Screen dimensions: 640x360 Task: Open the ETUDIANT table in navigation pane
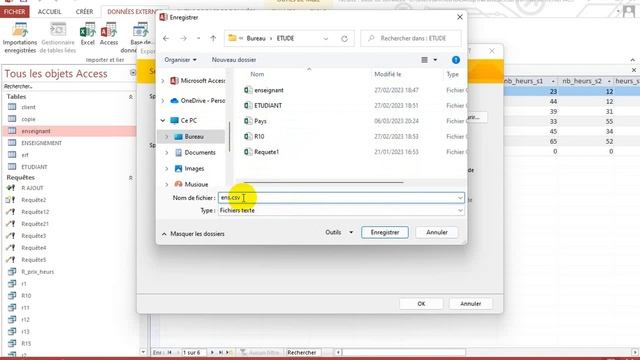[34, 167]
